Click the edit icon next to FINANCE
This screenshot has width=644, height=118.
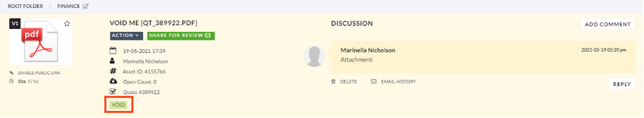click(86, 6)
